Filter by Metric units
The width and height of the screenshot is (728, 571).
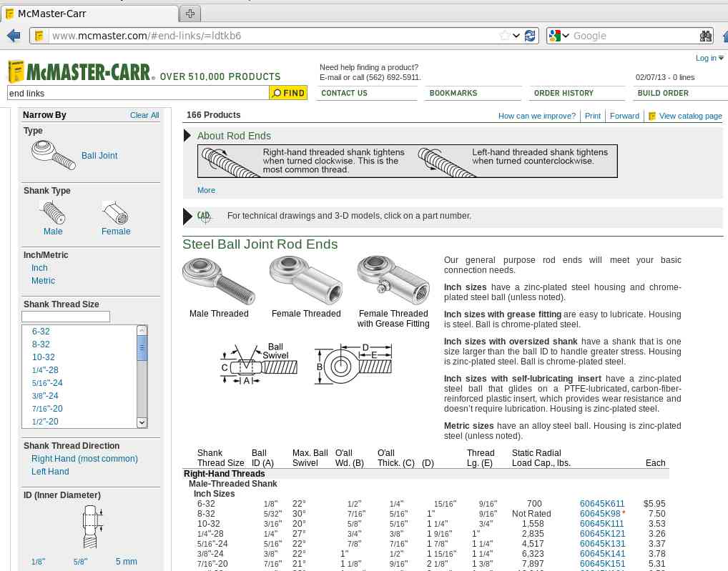coord(43,281)
